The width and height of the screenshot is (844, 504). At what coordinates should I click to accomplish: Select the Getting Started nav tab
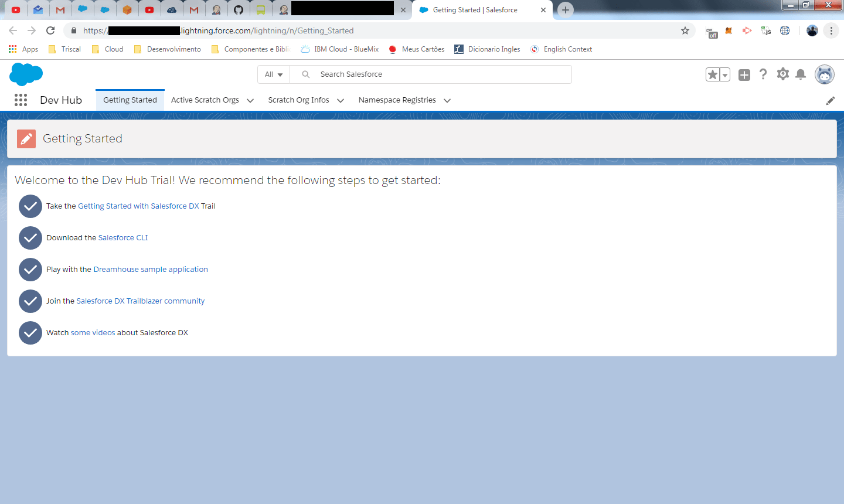coord(130,100)
